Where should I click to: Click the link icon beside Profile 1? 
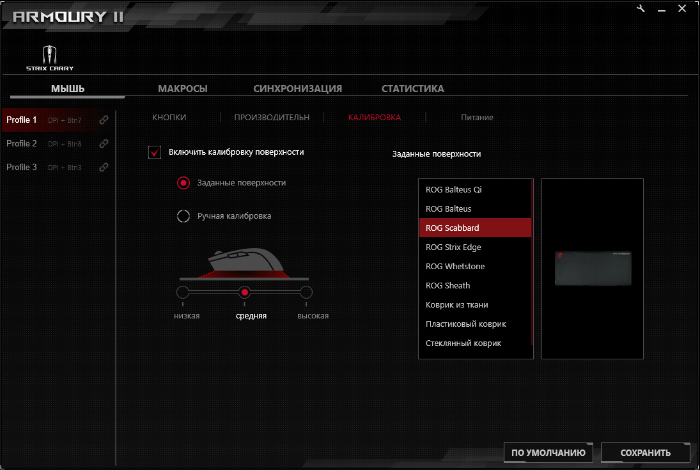104,120
